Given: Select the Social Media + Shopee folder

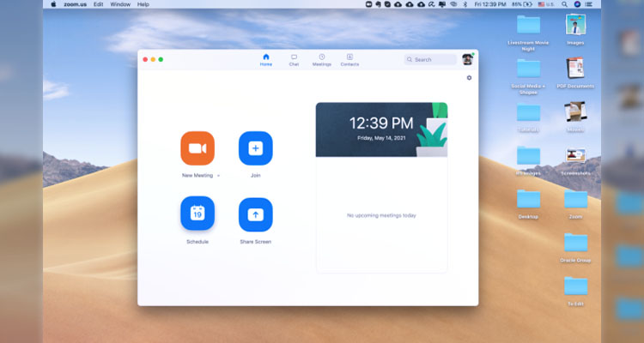Looking at the screenshot, I should (x=528, y=68).
